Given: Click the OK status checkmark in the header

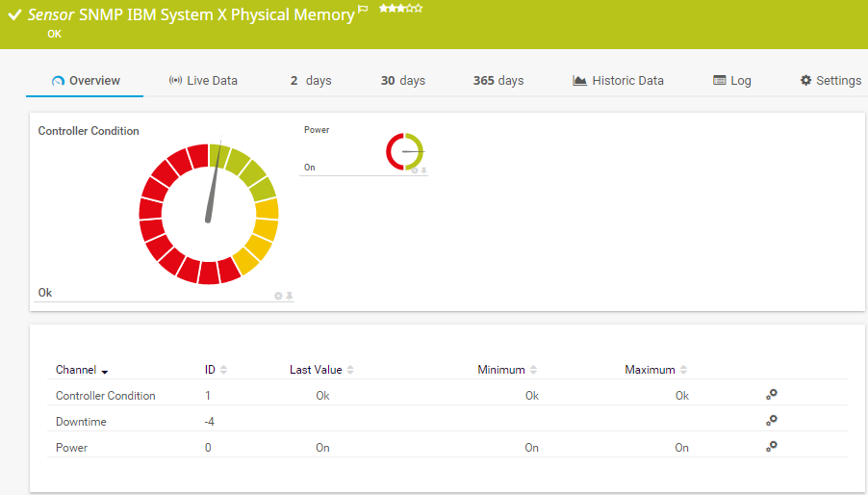Looking at the screenshot, I should tap(14, 15).
